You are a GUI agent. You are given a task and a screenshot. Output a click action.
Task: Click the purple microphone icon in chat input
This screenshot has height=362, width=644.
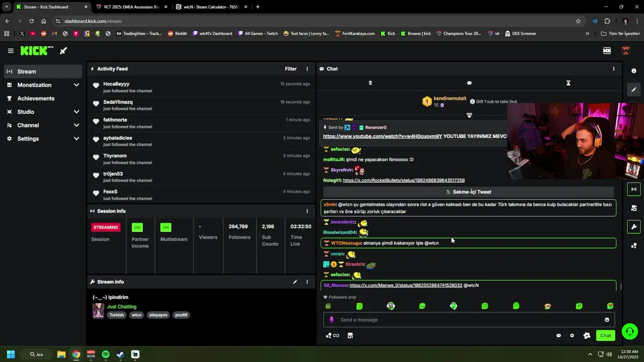pyautogui.click(x=331, y=320)
